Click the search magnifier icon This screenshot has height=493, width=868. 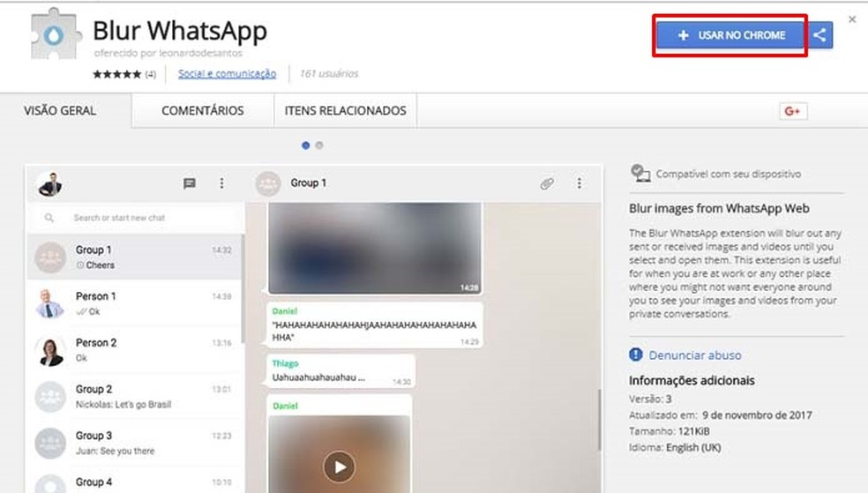(x=49, y=218)
